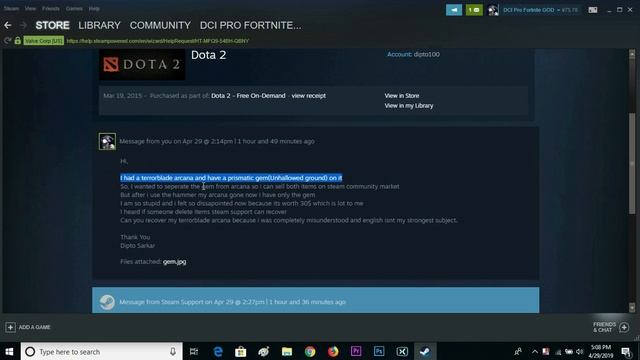Viewport: 640px width, 360px height.
Task: Open the Windows Start menu
Action: coord(9,351)
